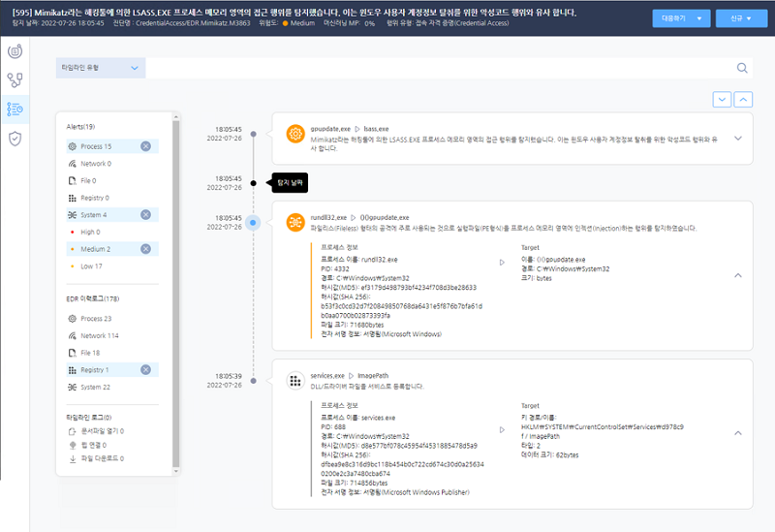775x532 pixels.
Task: Collapse the services.exe ImagePath event card
Action: (x=738, y=433)
